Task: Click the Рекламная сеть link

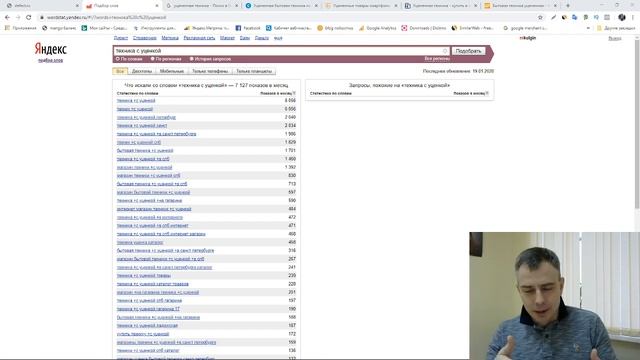Action: point(199,38)
